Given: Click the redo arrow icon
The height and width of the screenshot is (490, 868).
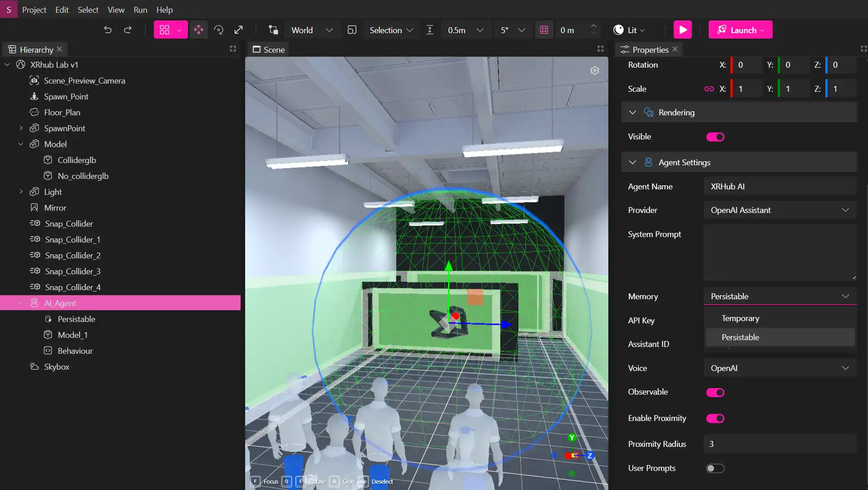Looking at the screenshot, I should pyautogui.click(x=128, y=30).
